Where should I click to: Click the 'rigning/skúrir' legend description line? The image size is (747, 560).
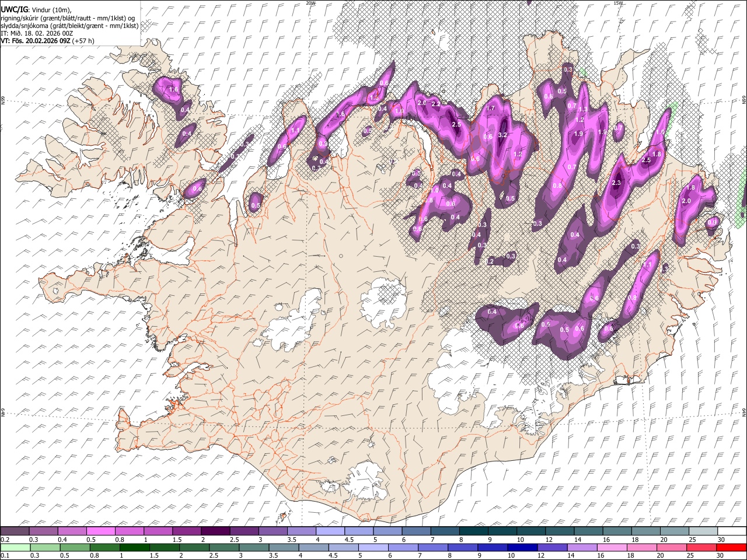pos(69,18)
